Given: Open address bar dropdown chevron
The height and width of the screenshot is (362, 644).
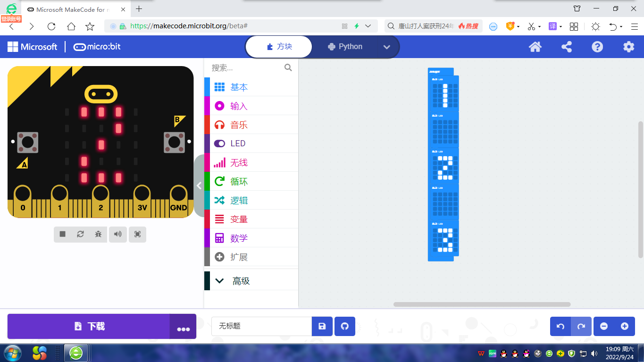Looking at the screenshot, I should point(368,26).
